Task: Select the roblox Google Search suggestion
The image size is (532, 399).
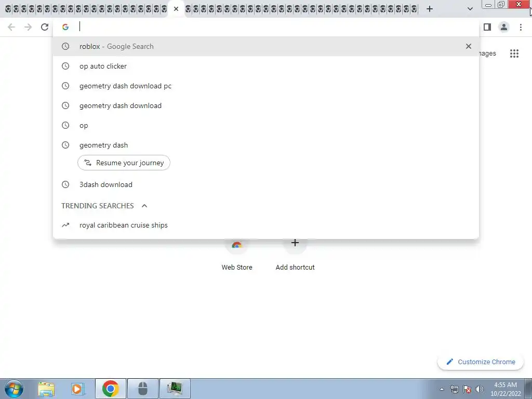Action: [x=266, y=46]
